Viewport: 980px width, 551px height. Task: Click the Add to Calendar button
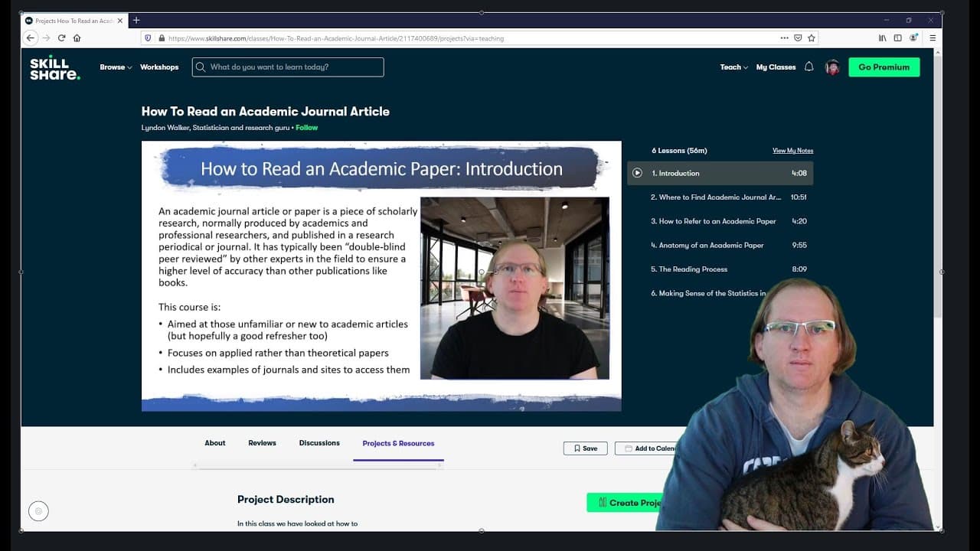click(x=646, y=448)
